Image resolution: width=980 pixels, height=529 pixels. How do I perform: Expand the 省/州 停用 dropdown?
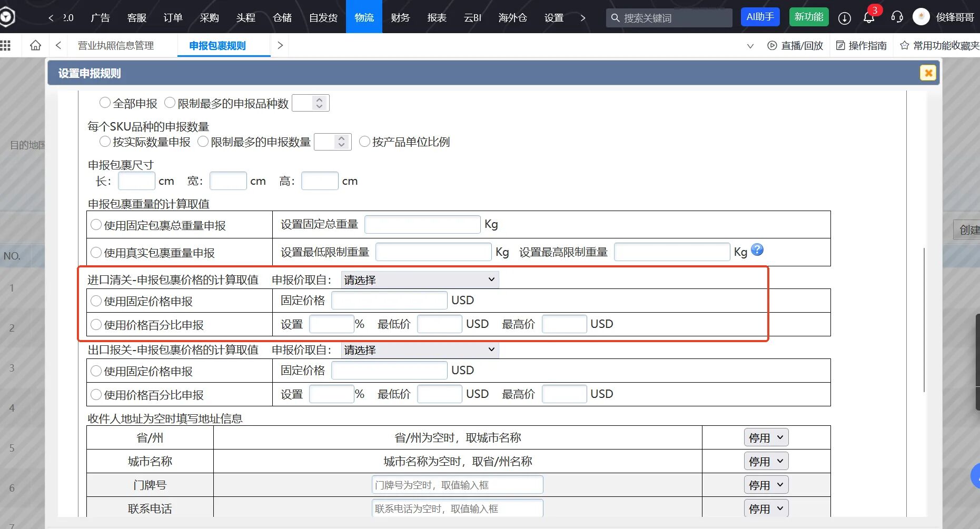click(766, 437)
